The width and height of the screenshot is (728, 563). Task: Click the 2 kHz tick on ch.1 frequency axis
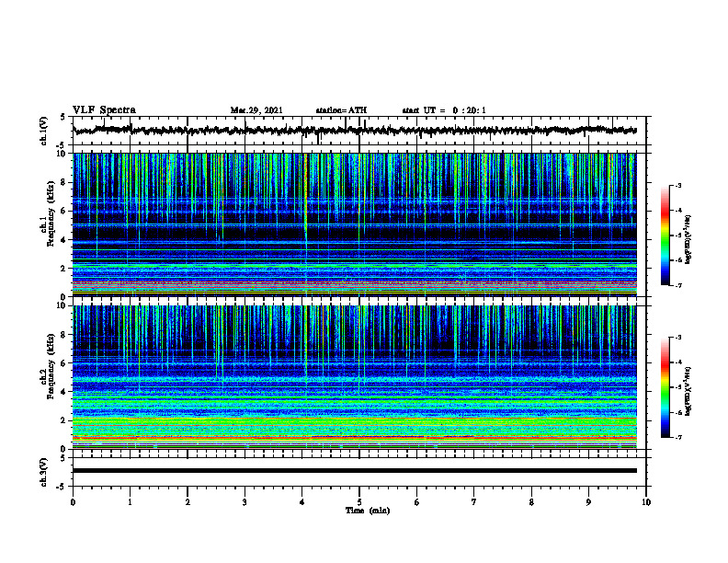click(x=64, y=268)
